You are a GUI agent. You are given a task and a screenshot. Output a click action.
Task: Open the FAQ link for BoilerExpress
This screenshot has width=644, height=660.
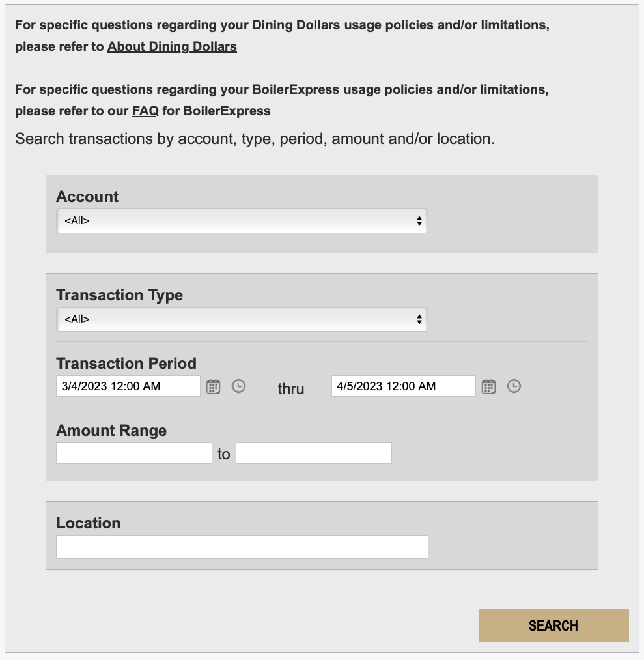click(x=145, y=111)
